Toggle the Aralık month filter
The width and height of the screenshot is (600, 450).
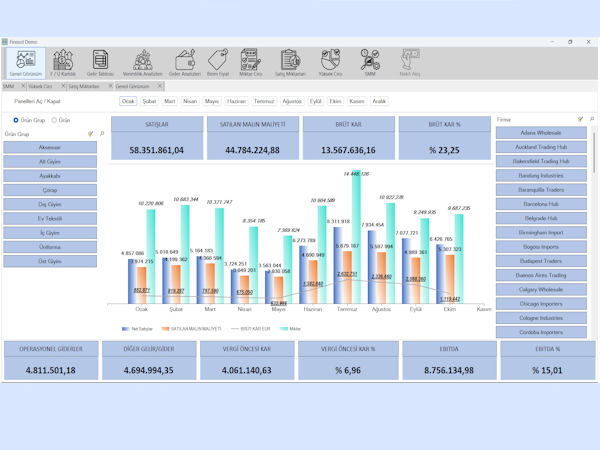(379, 101)
